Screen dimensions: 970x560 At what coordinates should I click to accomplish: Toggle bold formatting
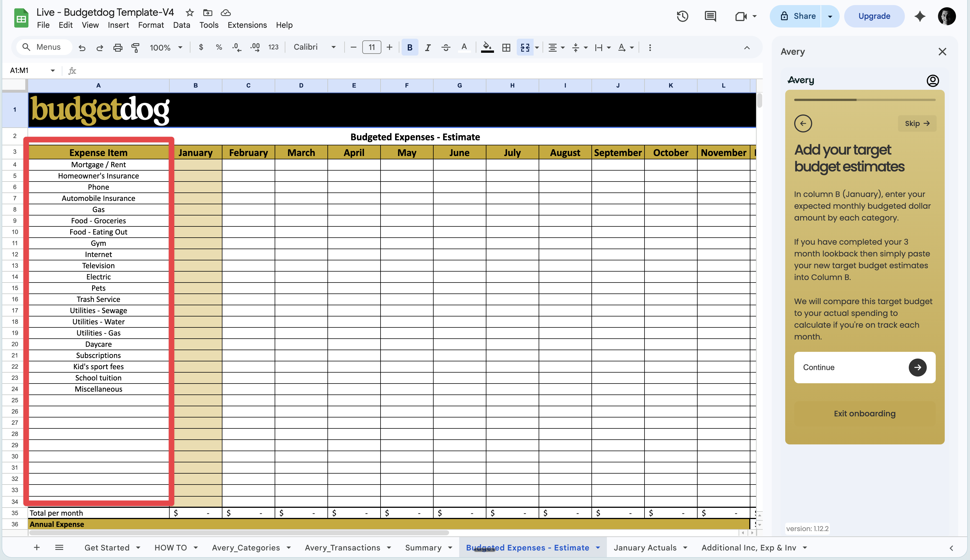(409, 47)
